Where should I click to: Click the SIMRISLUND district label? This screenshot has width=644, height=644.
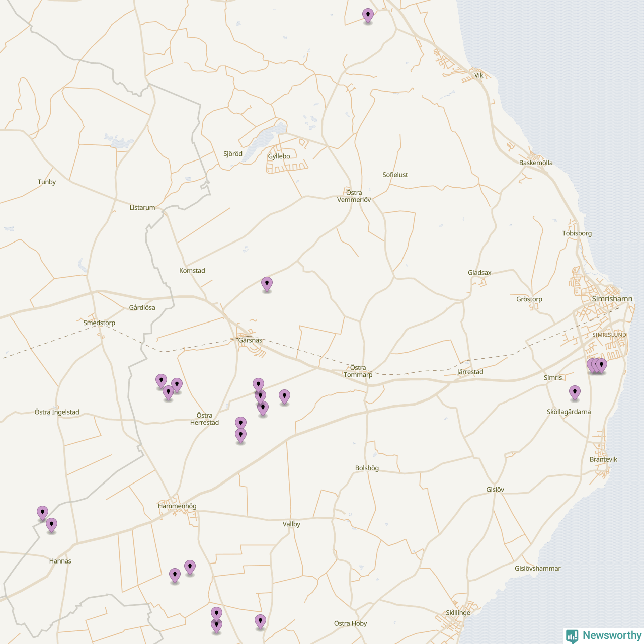[609, 335]
